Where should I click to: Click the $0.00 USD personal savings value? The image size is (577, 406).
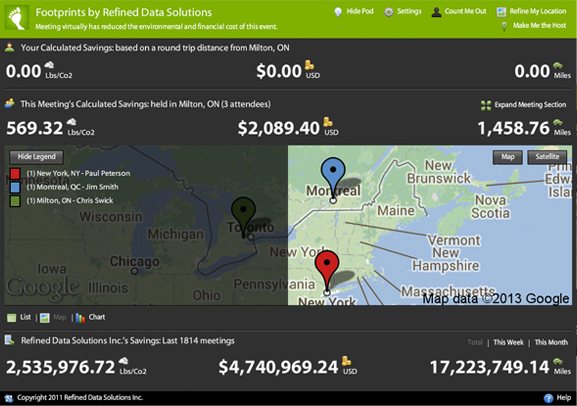[x=279, y=71]
